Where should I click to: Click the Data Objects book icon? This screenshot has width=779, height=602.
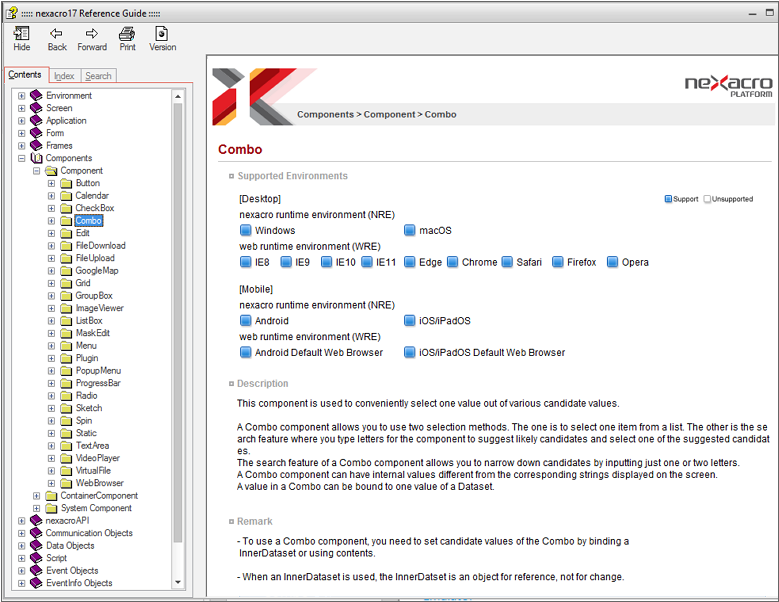click(36, 545)
